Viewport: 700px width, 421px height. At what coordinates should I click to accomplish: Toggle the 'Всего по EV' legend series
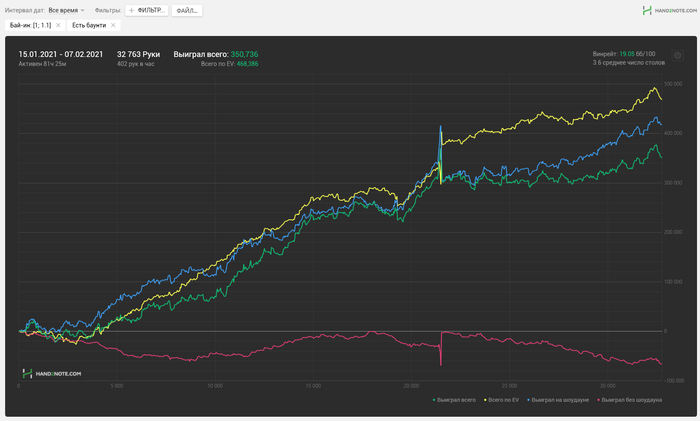click(x=501, y=400)
